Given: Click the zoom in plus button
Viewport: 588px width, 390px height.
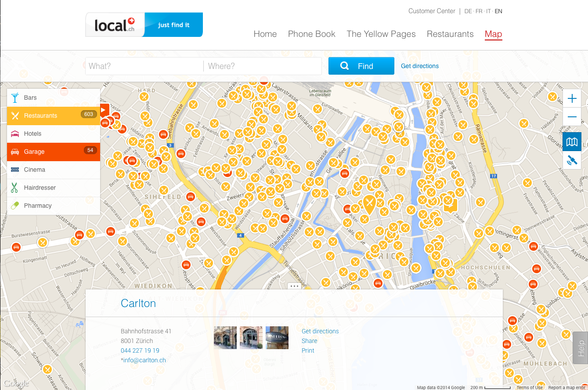Looking at the screenshot, I should tap(572, 98).
